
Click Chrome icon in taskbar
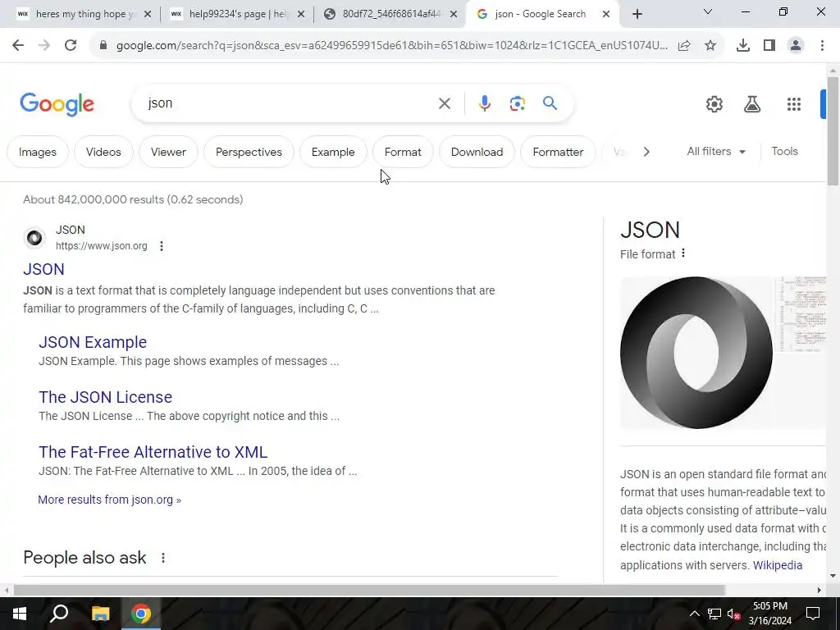141,614
